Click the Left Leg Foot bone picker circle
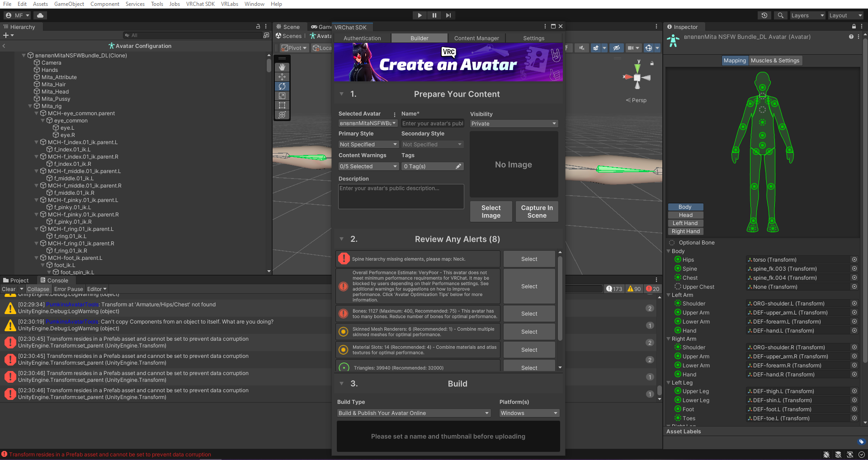868x460 pixels. [x=854, y=409]
